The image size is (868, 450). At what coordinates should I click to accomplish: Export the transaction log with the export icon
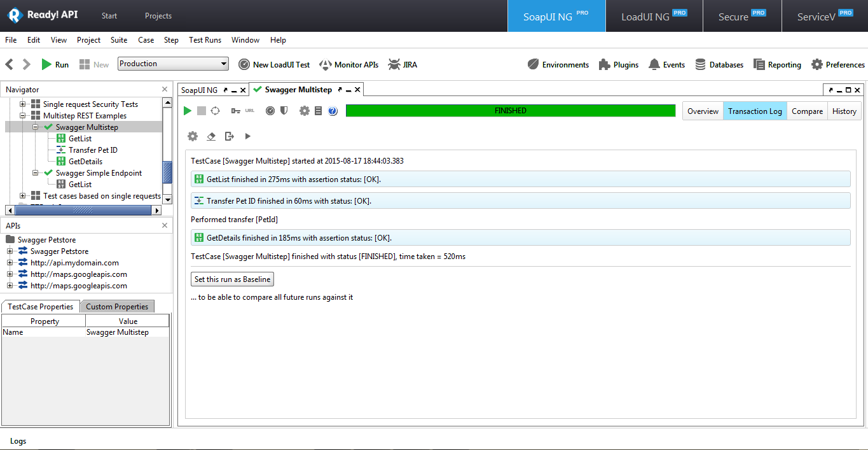[230, 136]
